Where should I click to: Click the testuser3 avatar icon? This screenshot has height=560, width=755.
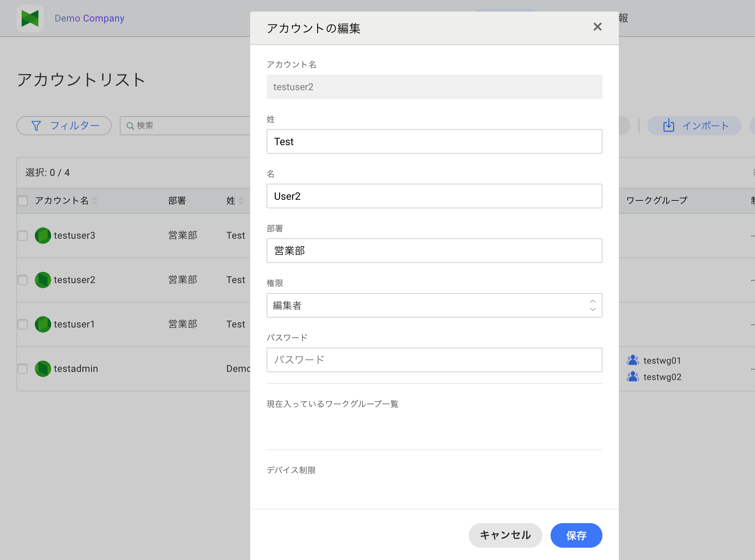43,236
